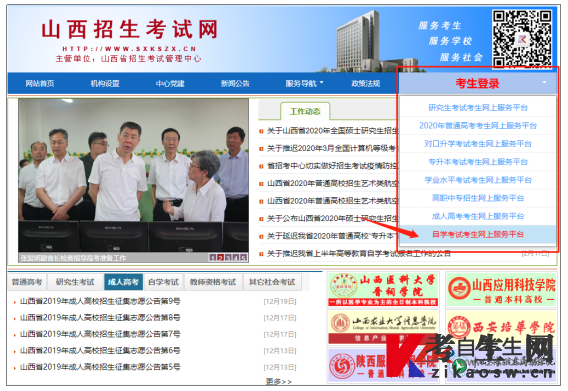This screenshot has width=568, height=391.
Task: Open 研究生考试考生网上服务平台 link
Action: point(478,108)
